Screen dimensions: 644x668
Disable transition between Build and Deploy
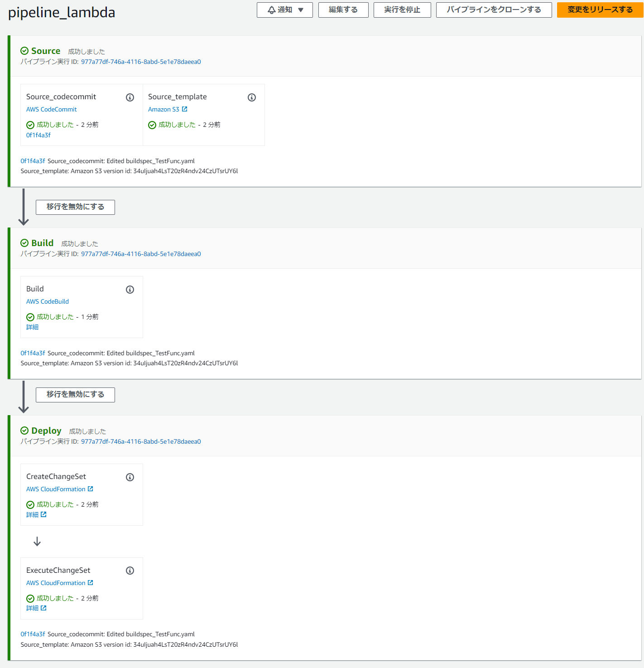[x=75, y=395]
